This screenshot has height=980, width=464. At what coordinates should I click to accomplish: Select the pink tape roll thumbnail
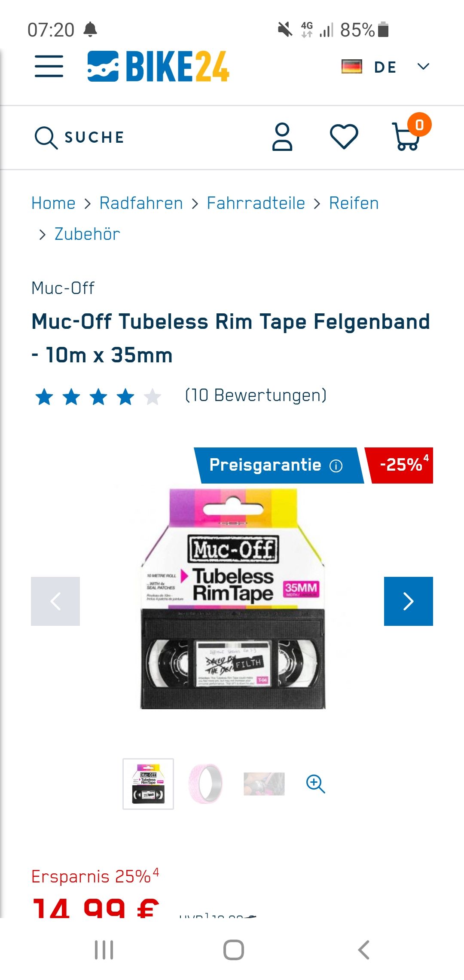click(x=206, y=784)
